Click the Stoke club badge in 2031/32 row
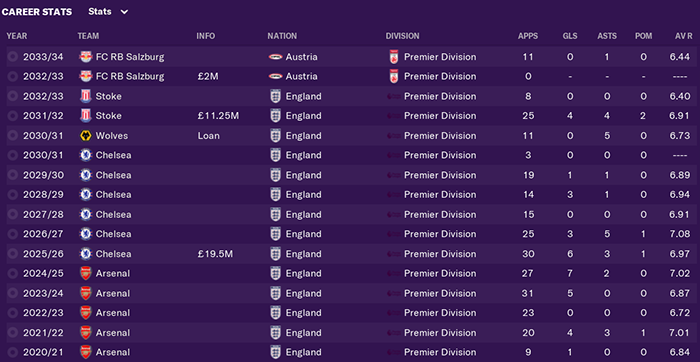The height and width of the screenshot is (362, 700). 85,116
